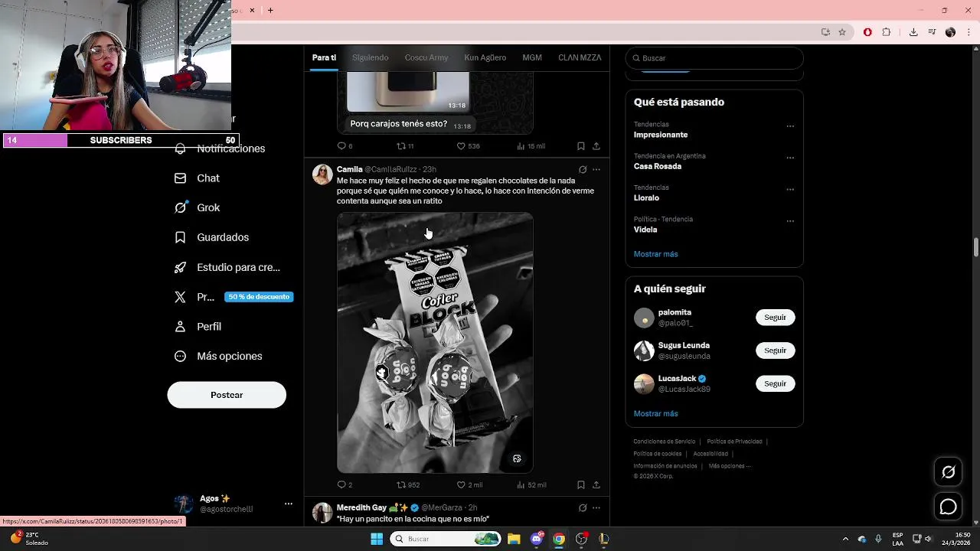
Task: Click the X Premium logo icon
Action: 180,297
